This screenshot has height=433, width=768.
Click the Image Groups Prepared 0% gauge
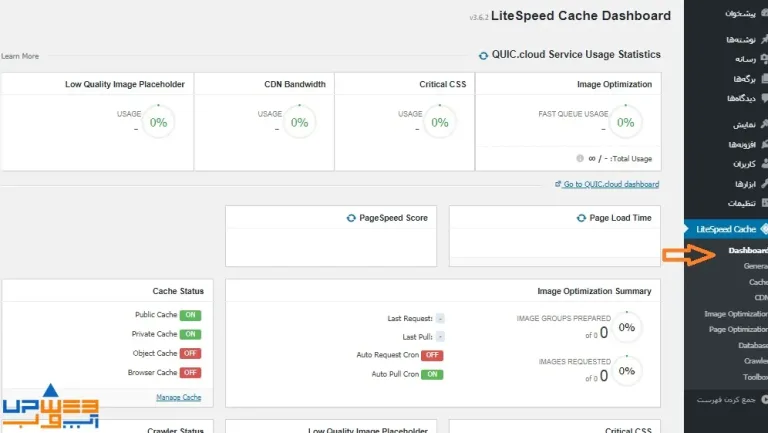coord(626,328)
